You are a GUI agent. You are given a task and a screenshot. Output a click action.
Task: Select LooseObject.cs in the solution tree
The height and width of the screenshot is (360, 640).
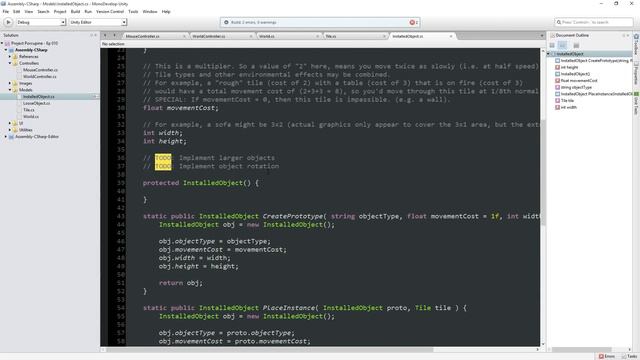(37, 103)
